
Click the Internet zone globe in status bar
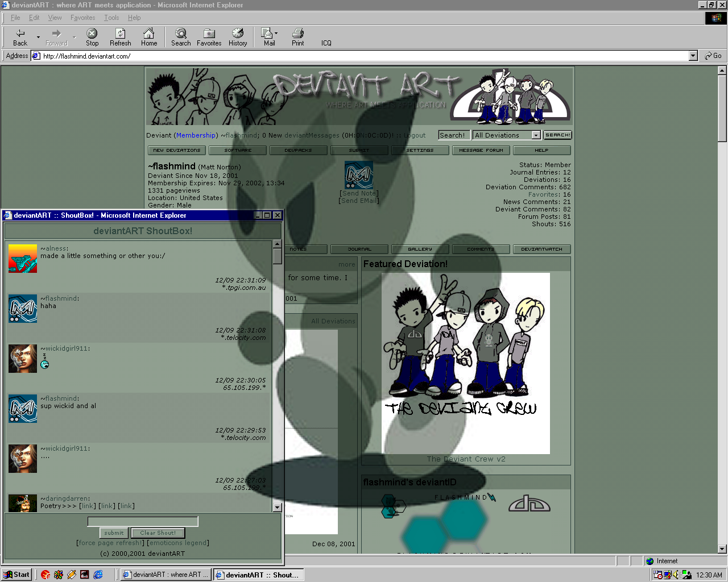tap(650, 561)
